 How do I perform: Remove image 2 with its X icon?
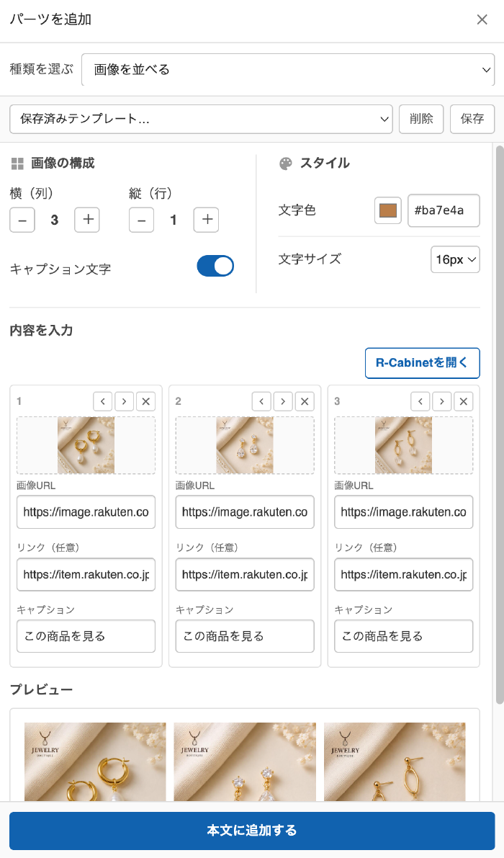tap(305, 401)
